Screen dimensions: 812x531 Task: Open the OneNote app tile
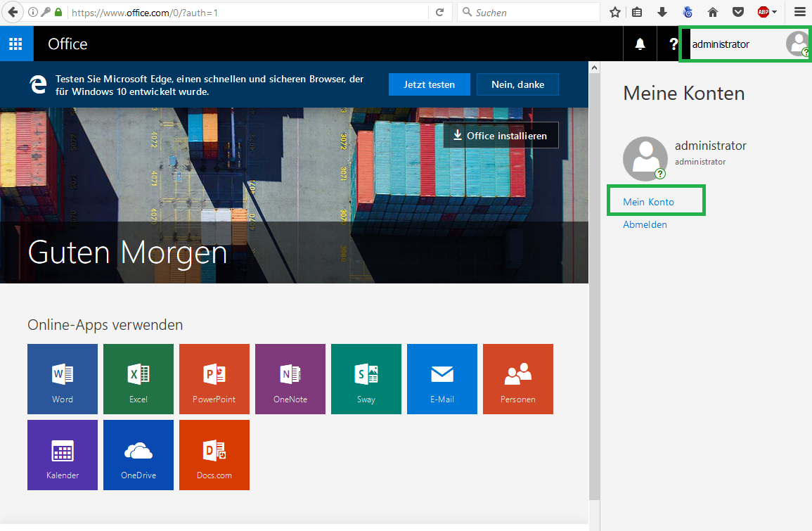pos(290,379)
